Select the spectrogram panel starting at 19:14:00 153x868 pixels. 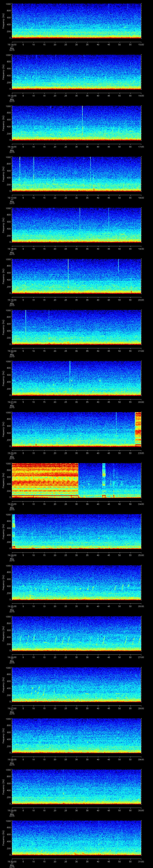[x=76, y=21]
